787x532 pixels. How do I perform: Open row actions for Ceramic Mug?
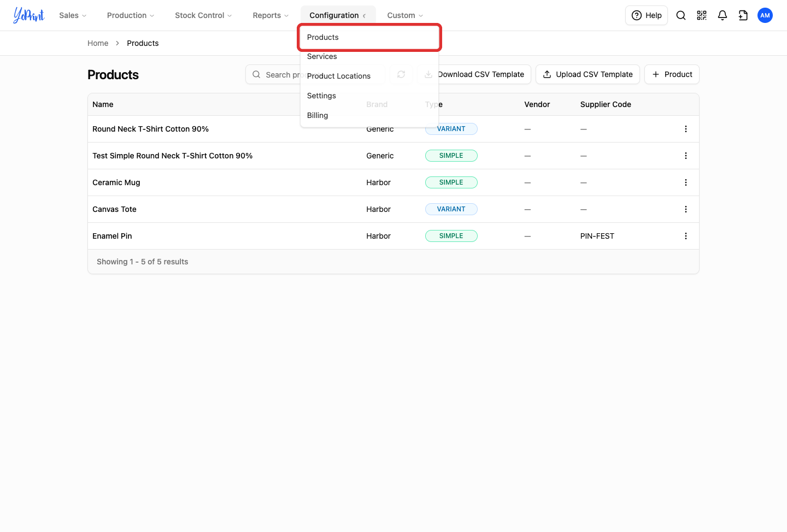pyautogui.click(x=686, y=182)
